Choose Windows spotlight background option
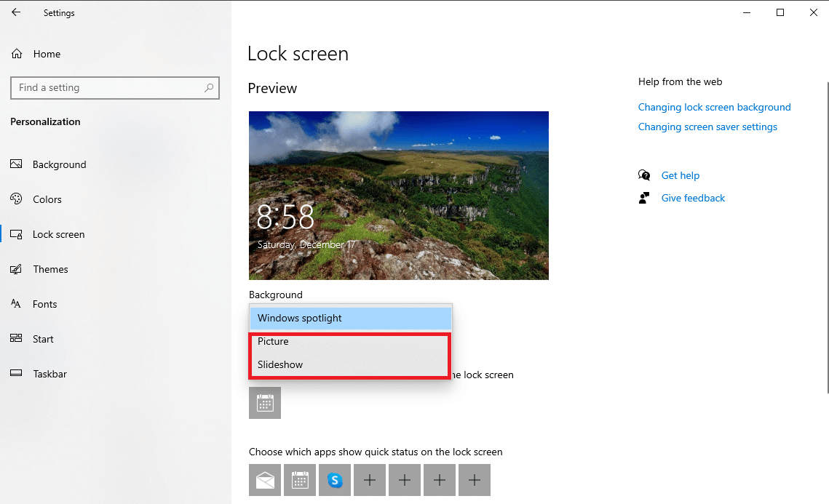829x504 pixels. 351,318
